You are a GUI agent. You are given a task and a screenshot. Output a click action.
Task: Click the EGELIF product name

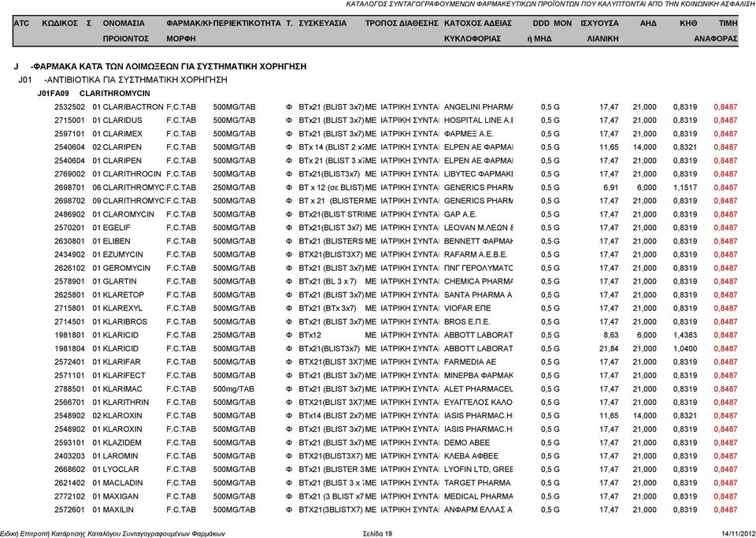117,228
